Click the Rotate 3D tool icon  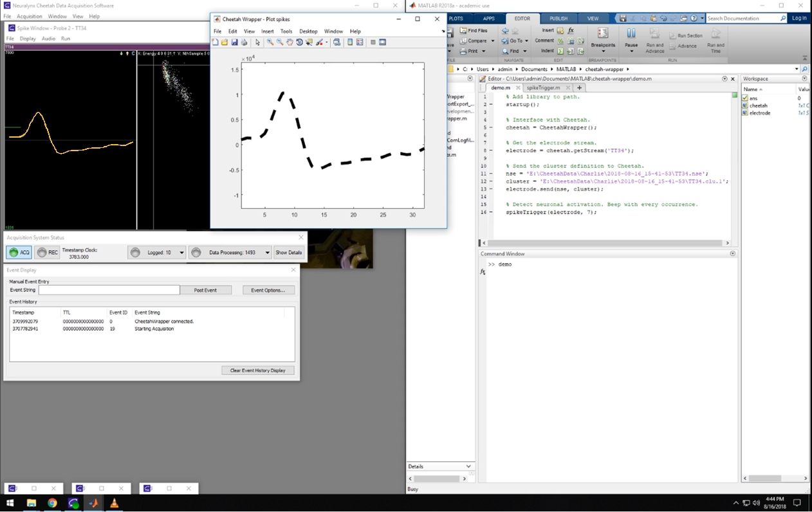point(299,42)
